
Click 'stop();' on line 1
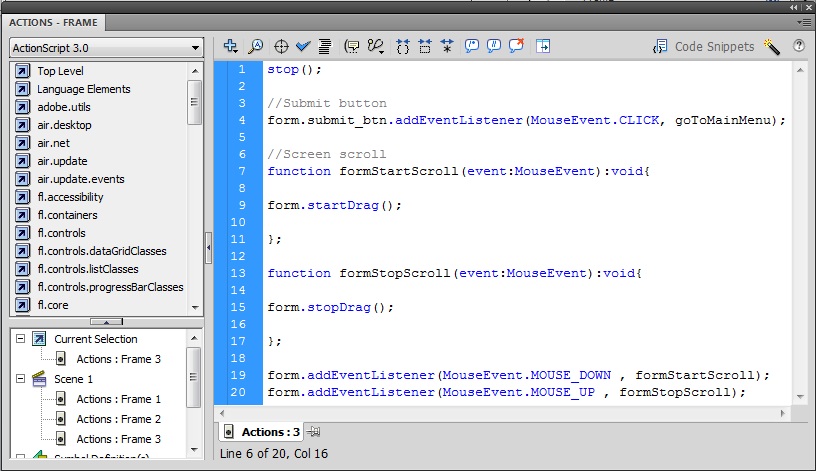click(x=295, y=69)
